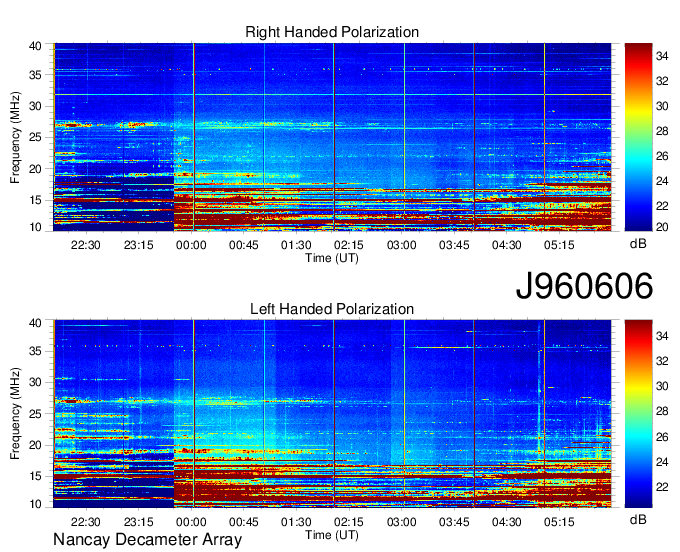Image resolution: width=680 pixels, height=552 pixels.
Task: Click the 15 MHz tick on the left-handed plot
Action: pyautogui.click(x=35, y=477)
